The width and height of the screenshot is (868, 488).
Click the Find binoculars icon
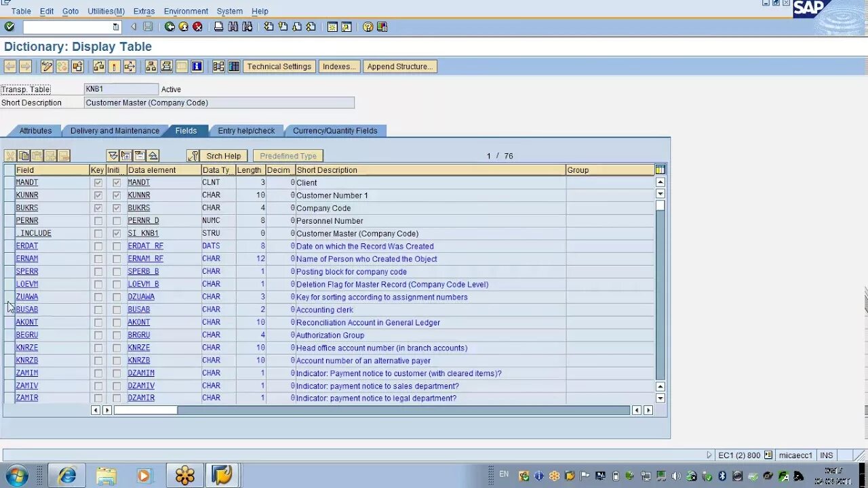click(x=233, y=26)
